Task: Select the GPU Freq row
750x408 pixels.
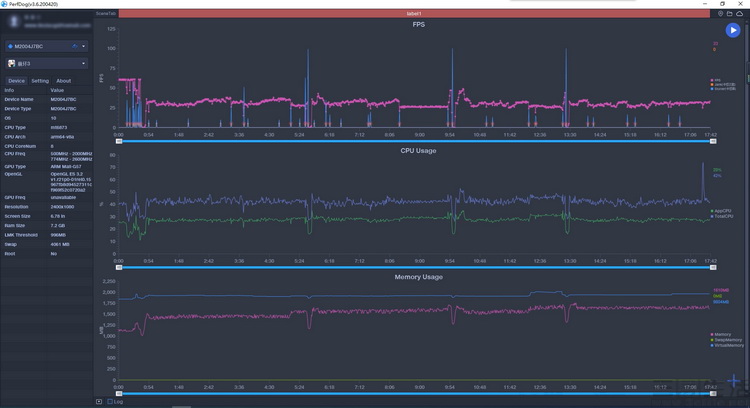Action: (46, 197)
